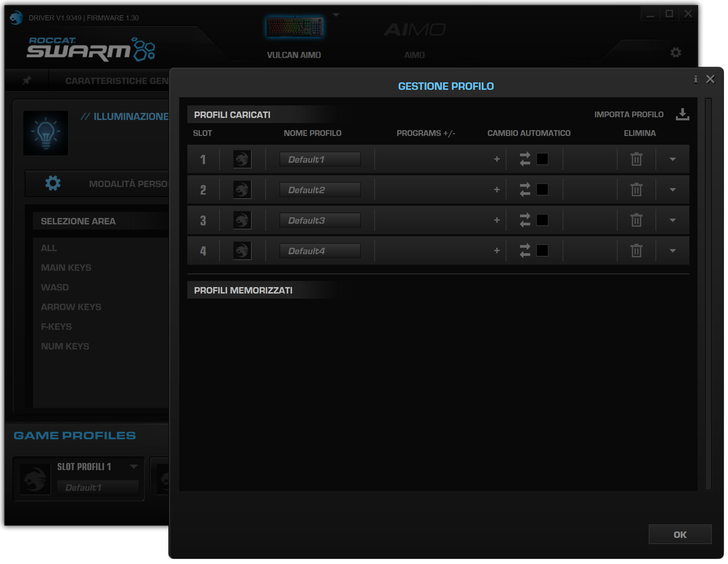Click the Default1 name in Game Profiles
Image resolution: width=728 pixels, height=564 pixels.
[98, 487]
